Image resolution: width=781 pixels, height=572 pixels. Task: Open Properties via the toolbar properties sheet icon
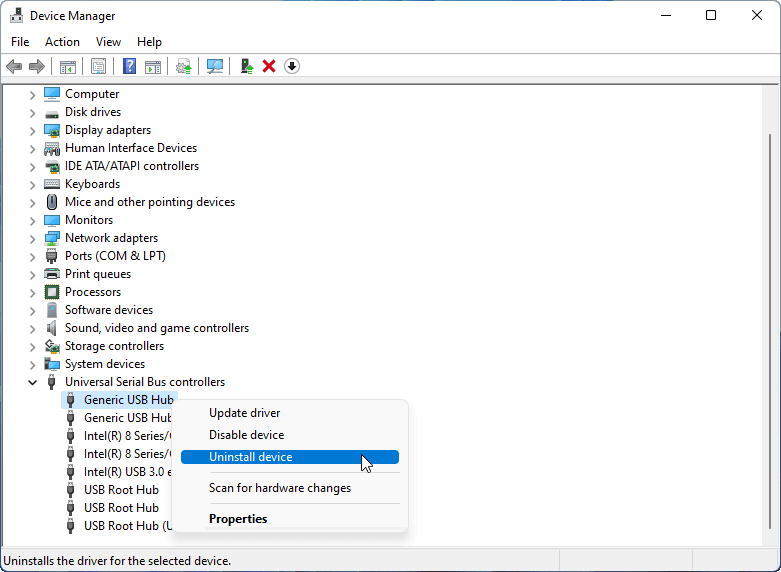[x=99, y=66]
